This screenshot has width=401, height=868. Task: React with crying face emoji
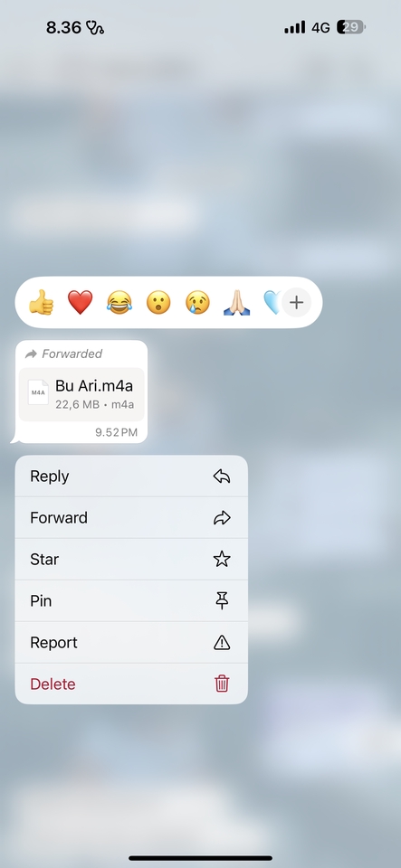pos(197,303)
